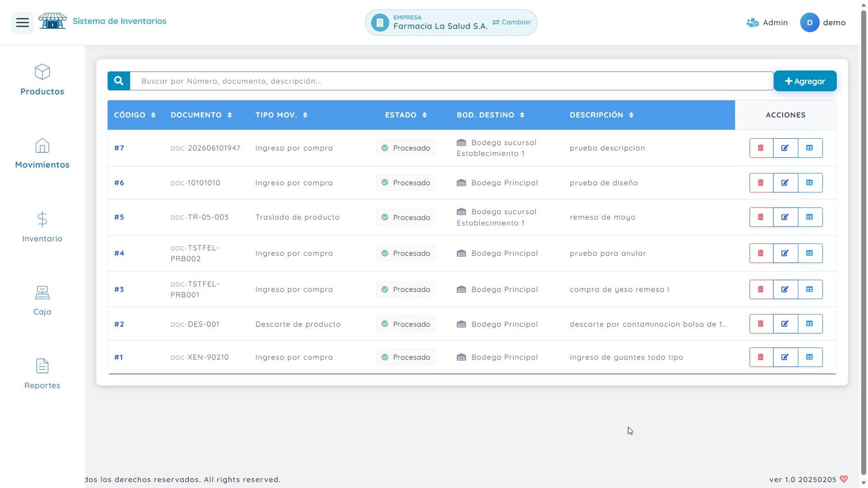Image resolution: width=868 pixels, height=488 pixels.
Task: Click Cambiar to switch company
Action: click(512, 22)
